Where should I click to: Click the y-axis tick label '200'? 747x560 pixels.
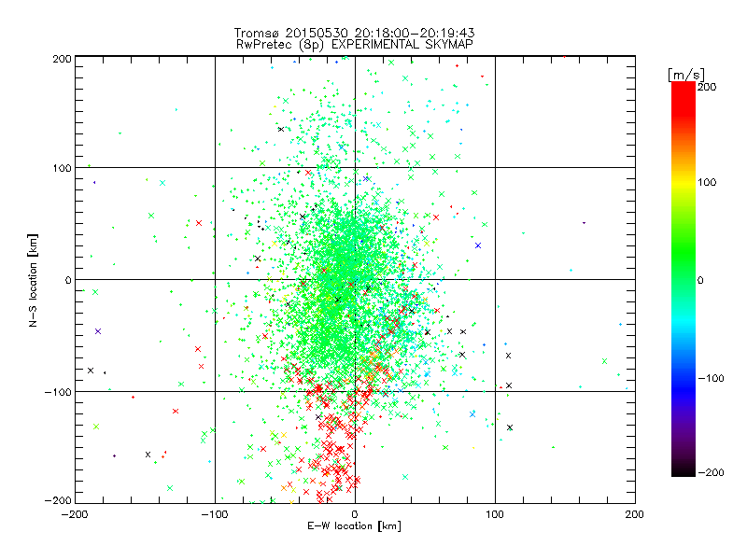pyautogui.click(x=62, y=59)
